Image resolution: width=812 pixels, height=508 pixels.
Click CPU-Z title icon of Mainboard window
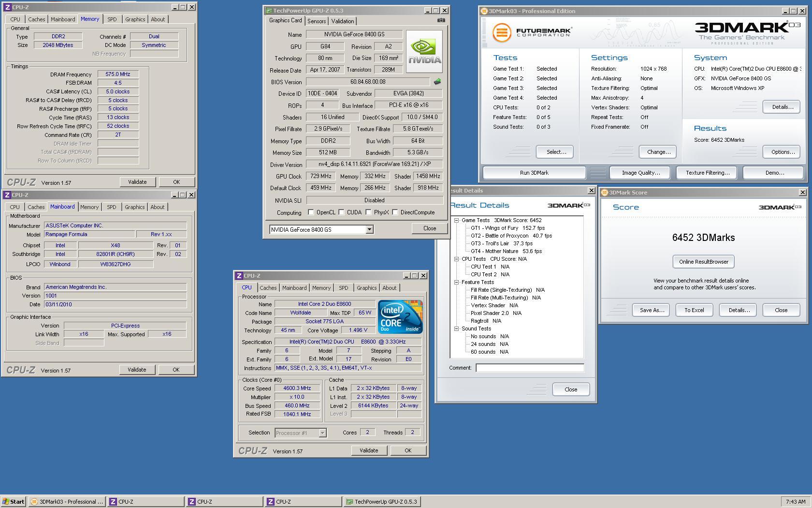point(7,195)
